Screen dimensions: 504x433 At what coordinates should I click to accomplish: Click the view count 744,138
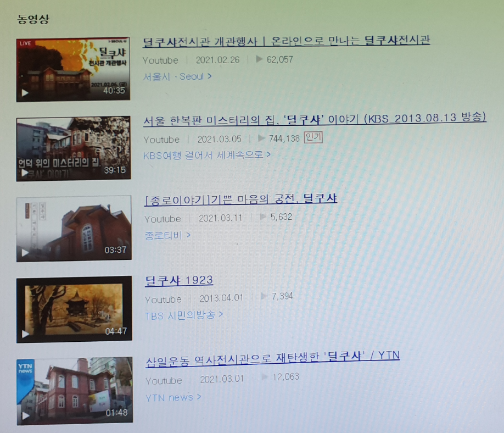tap(284, 138)
